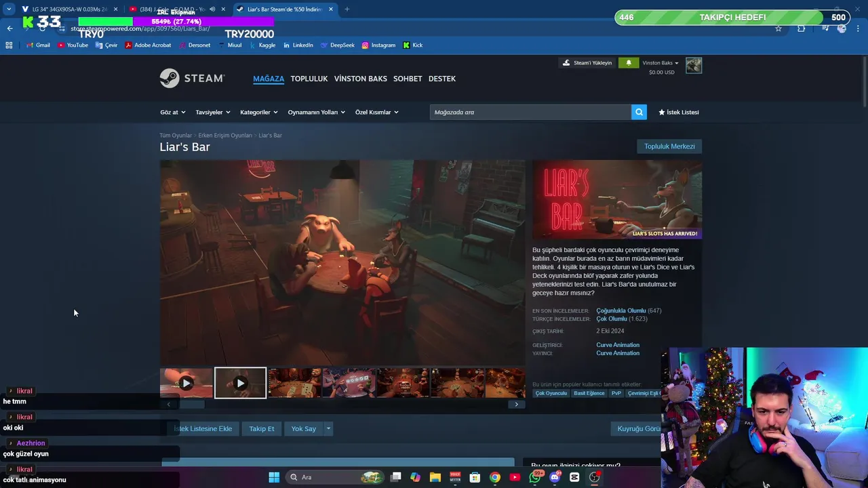This screenshot has width=868, height=488.
Task: Expand the Tavsiyeler menu
Action: pos(213,112)
